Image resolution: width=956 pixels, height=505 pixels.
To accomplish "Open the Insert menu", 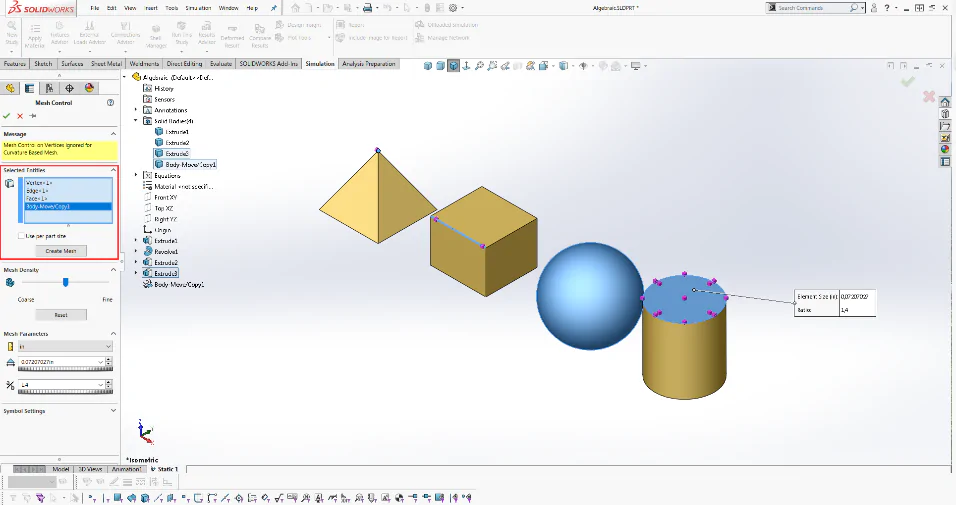I will point(151,8).
